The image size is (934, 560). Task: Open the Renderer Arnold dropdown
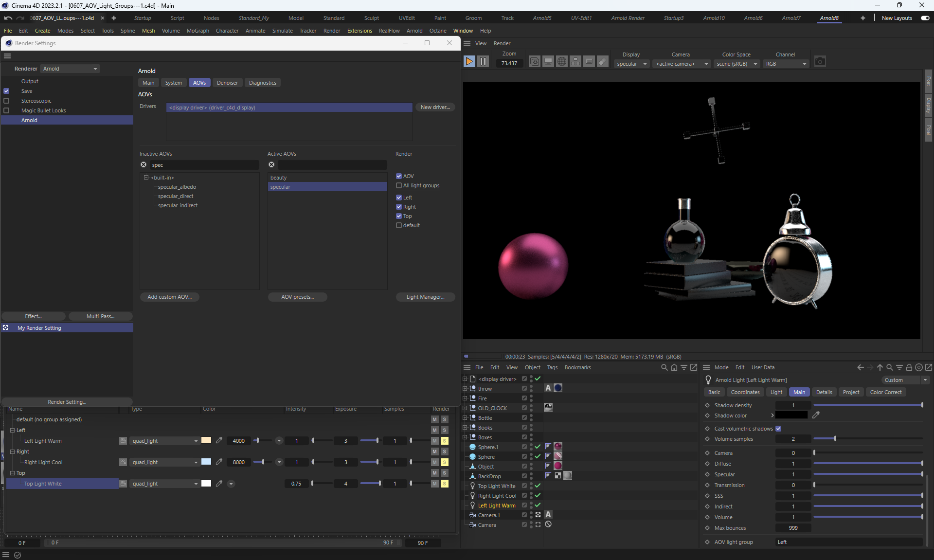(x=70, y=69)
